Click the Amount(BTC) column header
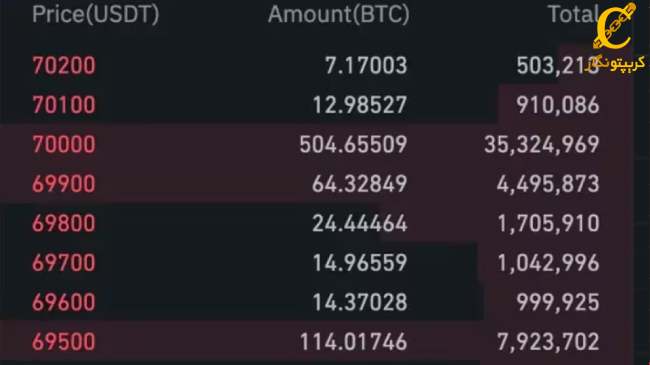650x365 pixels. [x=339, y=14]
